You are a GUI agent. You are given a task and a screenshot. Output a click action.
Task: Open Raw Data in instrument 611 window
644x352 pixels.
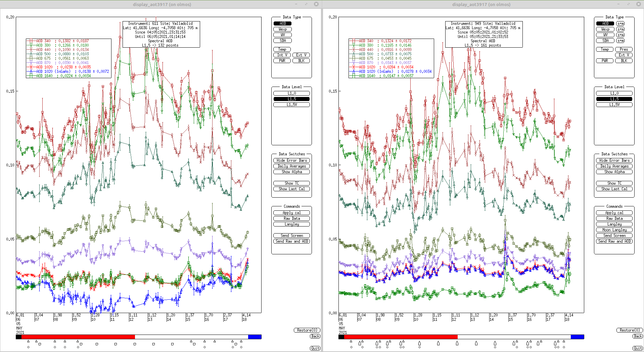click(x=292, y=218)
